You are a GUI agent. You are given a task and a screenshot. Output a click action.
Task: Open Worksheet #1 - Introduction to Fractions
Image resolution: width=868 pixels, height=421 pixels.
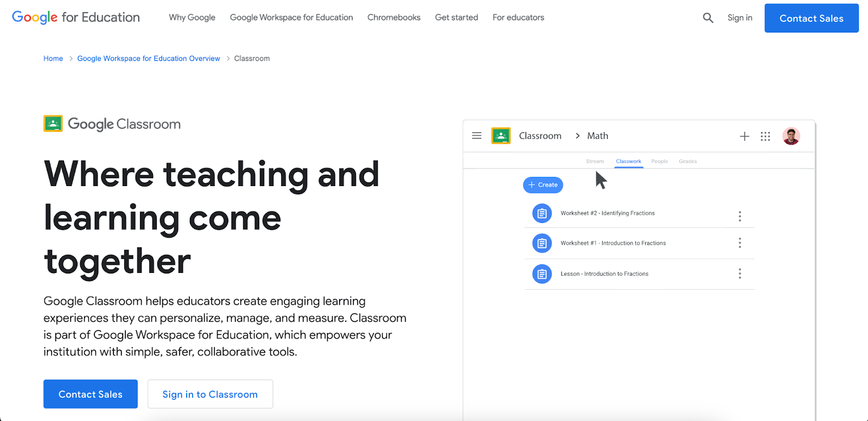point(613,243)
